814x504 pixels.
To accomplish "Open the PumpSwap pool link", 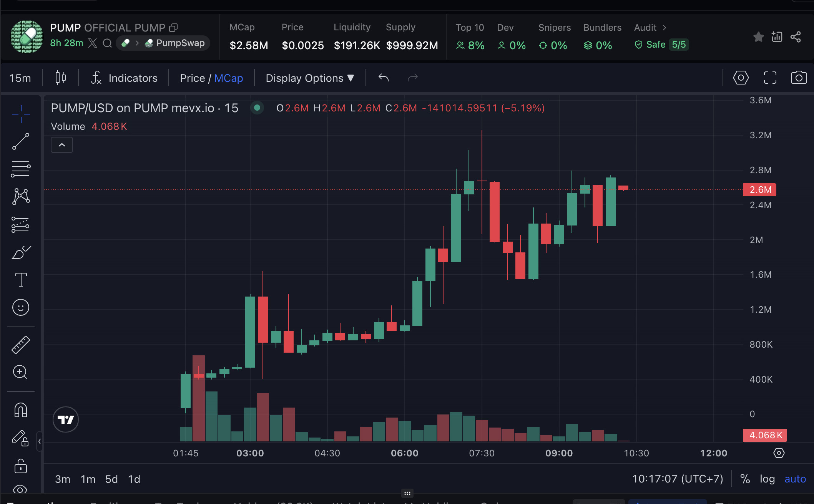I will click(x=175, y=43).
